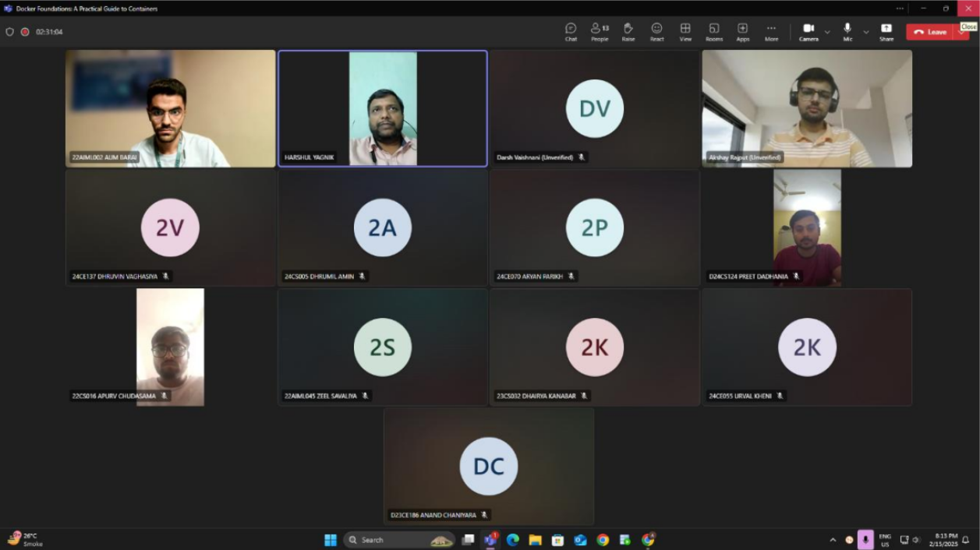Viewport: 980px width, 550px height.
Task: Open File Explorer from the taskbar
Action: click(x=535, y=540)
